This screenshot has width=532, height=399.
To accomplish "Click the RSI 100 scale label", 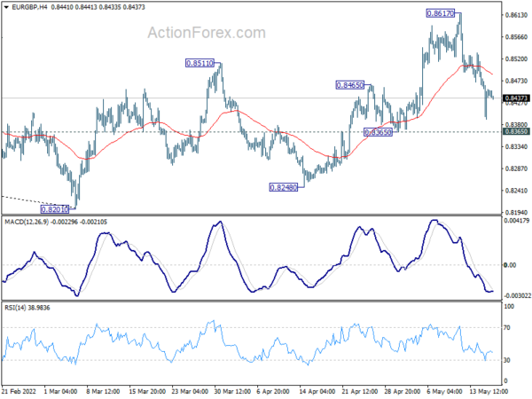I will (x=509, y=307).
